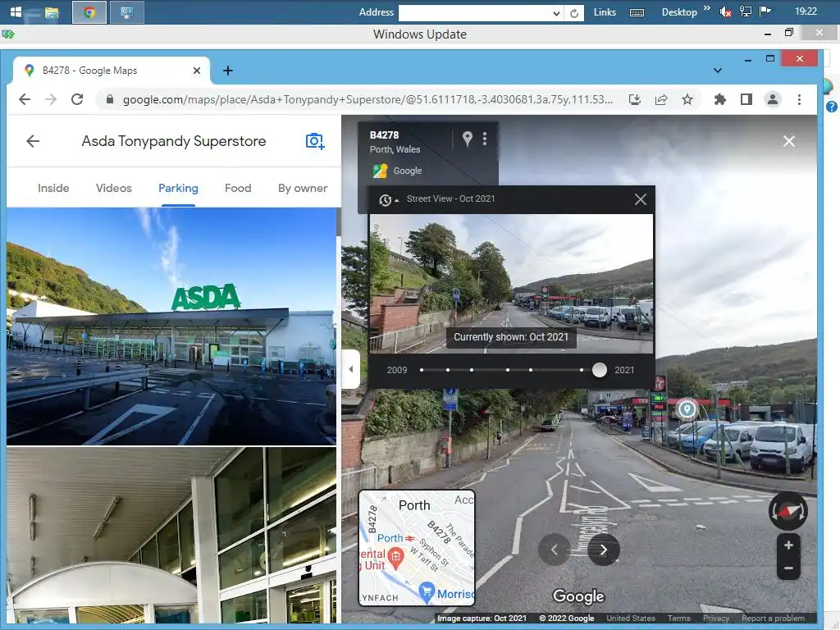Click Report a problem link
The image size is (840, 630).
coord(773,619)
